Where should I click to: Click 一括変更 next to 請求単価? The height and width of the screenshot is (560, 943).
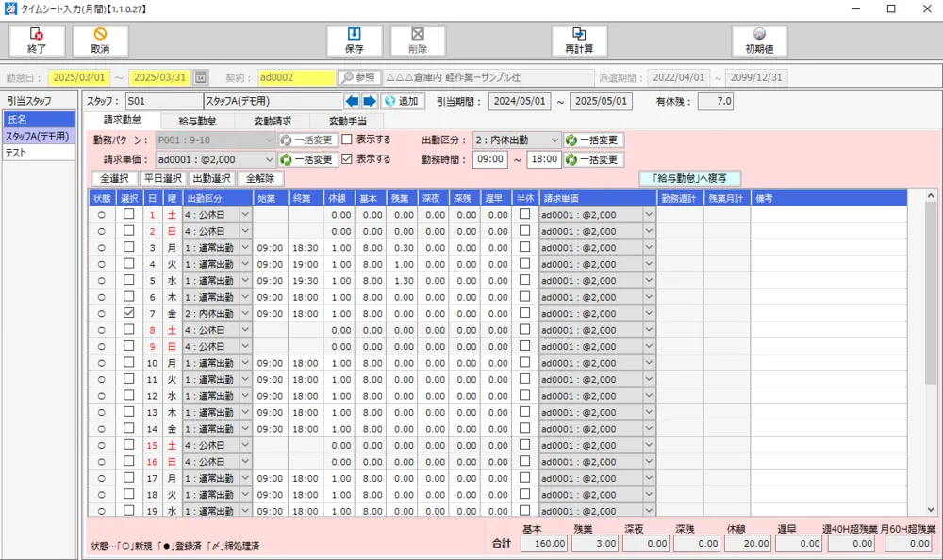pos(307,159)
